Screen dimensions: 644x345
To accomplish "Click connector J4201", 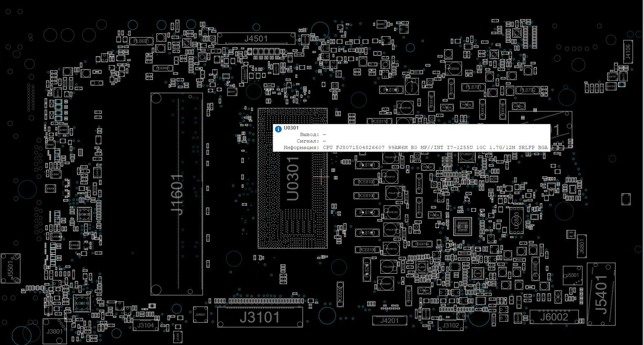I will [390, 321].
